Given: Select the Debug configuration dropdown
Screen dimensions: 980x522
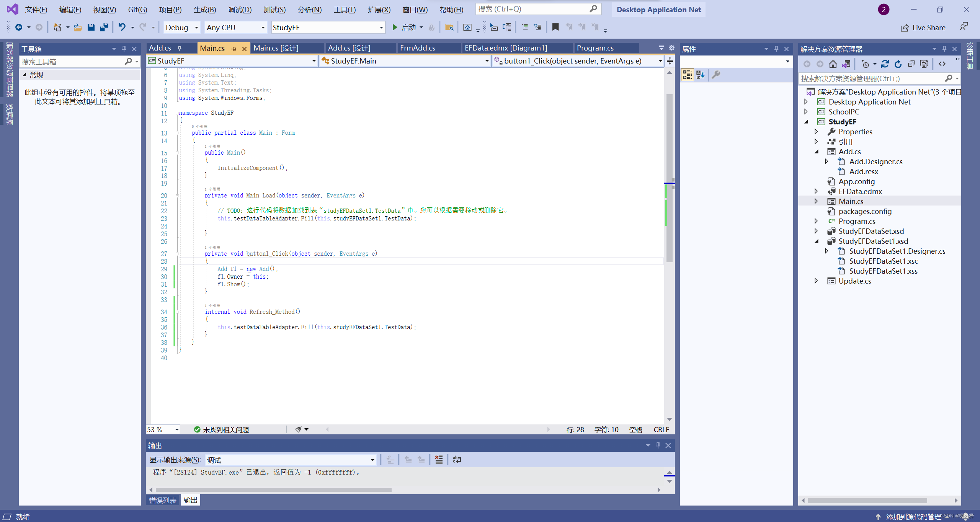Looking at the screenshot, I should (x=181, y=27).
